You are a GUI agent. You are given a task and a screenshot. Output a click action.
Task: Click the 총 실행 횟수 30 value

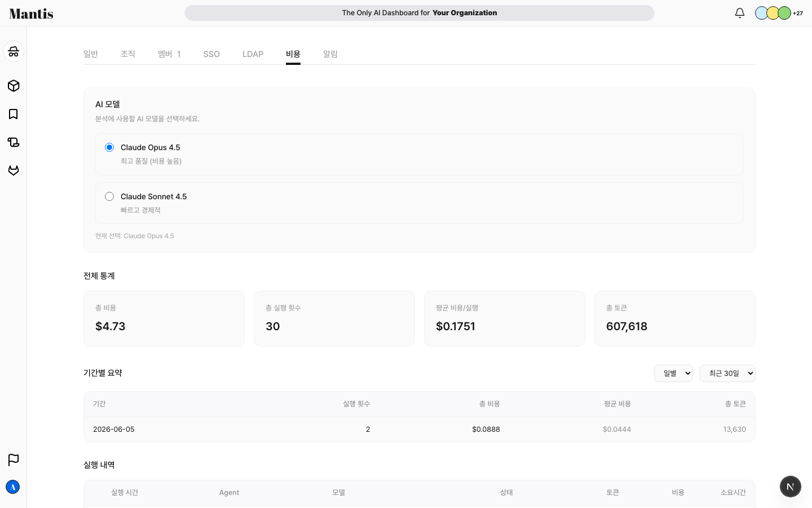pos(273,326)
